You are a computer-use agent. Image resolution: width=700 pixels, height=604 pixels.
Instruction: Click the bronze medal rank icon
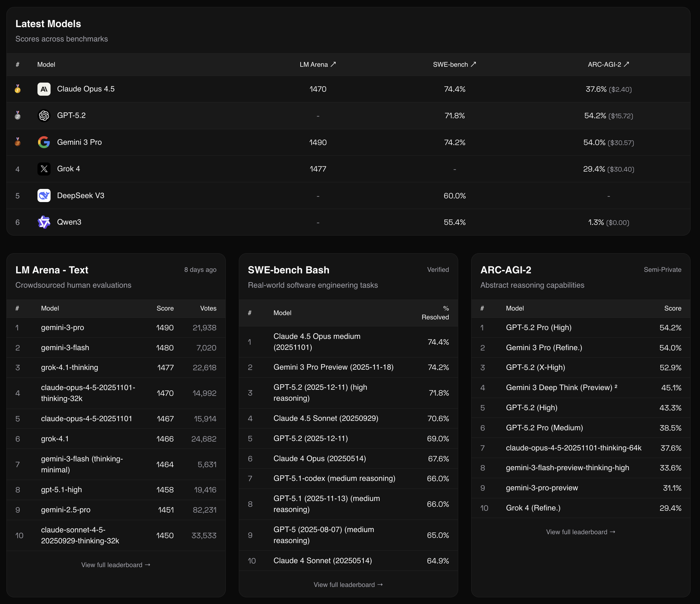pos(18,142)
